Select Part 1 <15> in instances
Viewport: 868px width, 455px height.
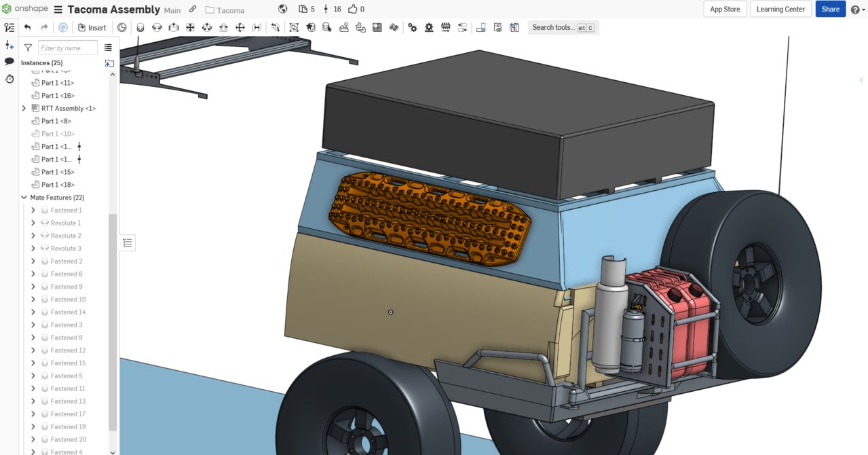[x=58, y=172]
